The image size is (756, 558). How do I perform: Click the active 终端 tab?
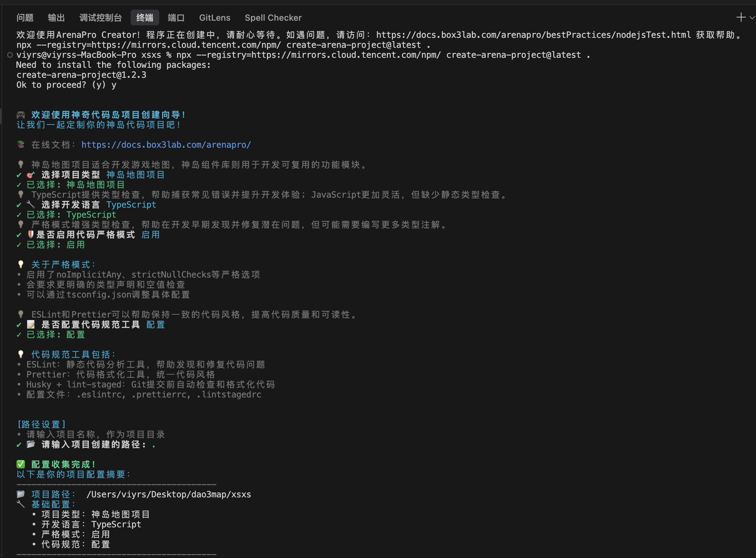point(145,18)
